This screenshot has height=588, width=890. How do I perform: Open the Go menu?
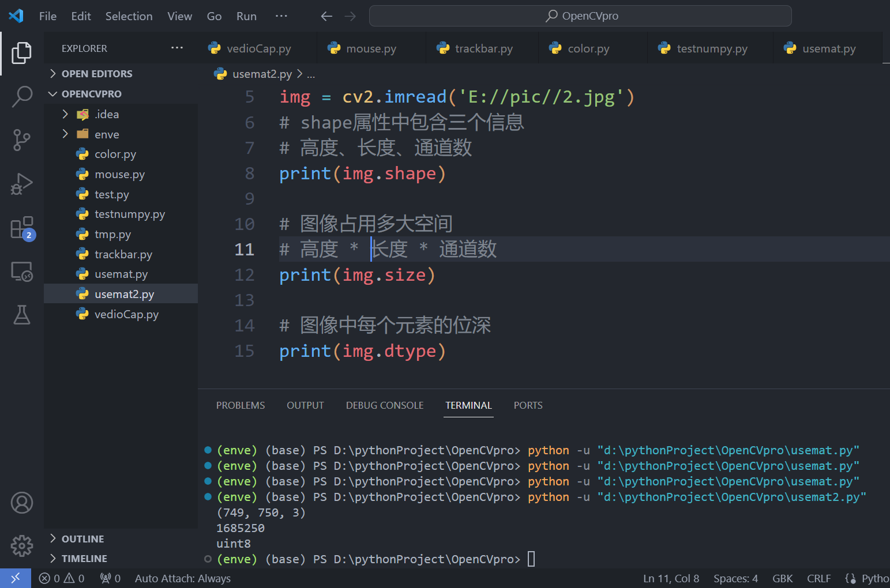click(215, 16)
